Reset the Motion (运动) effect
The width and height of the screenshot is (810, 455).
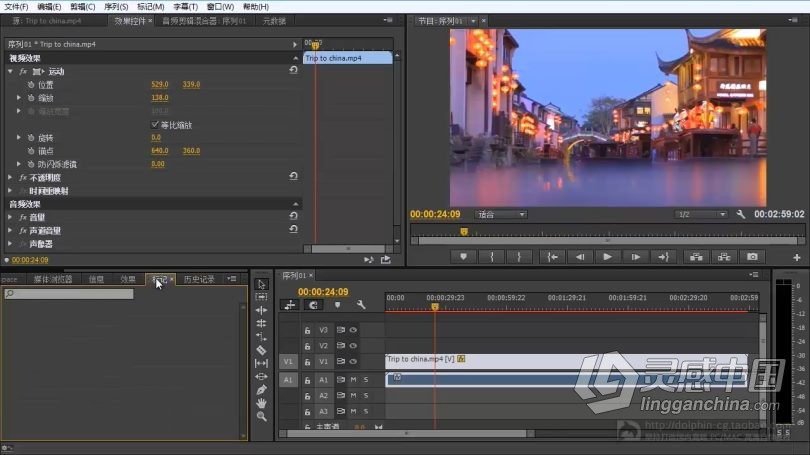pyautogui.click(x=293, y=70)
